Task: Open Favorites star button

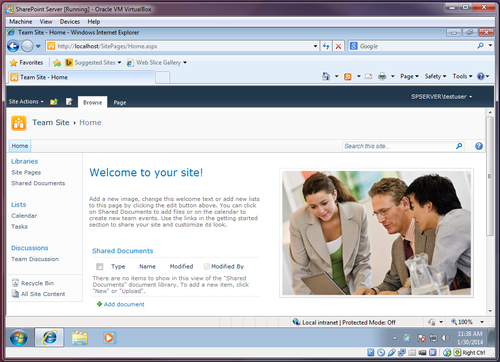Action: [x=27, y=62]
